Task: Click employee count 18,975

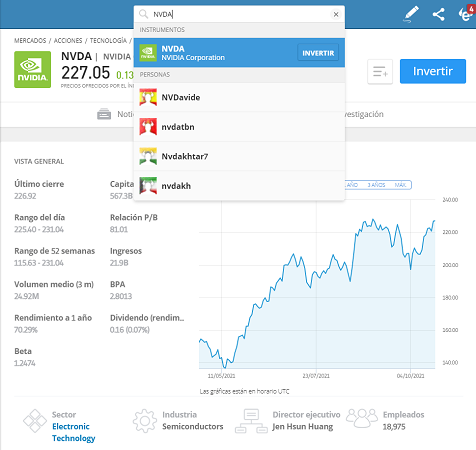Action: pos(394,427)
